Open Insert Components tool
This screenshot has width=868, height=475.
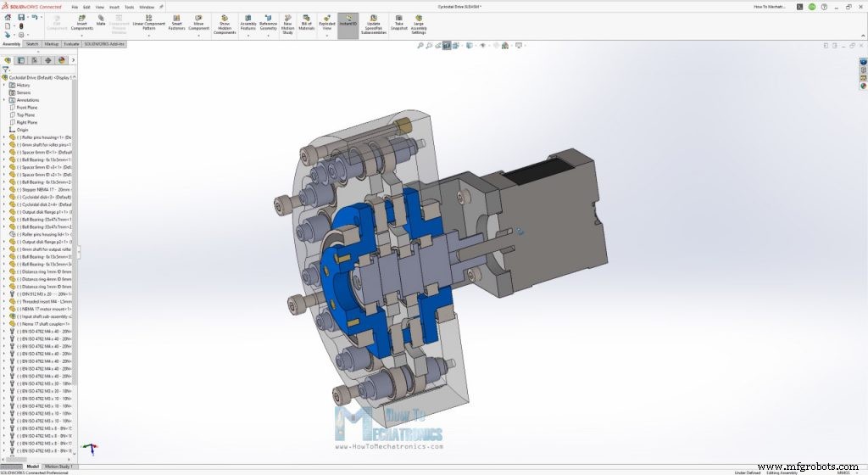82,23
